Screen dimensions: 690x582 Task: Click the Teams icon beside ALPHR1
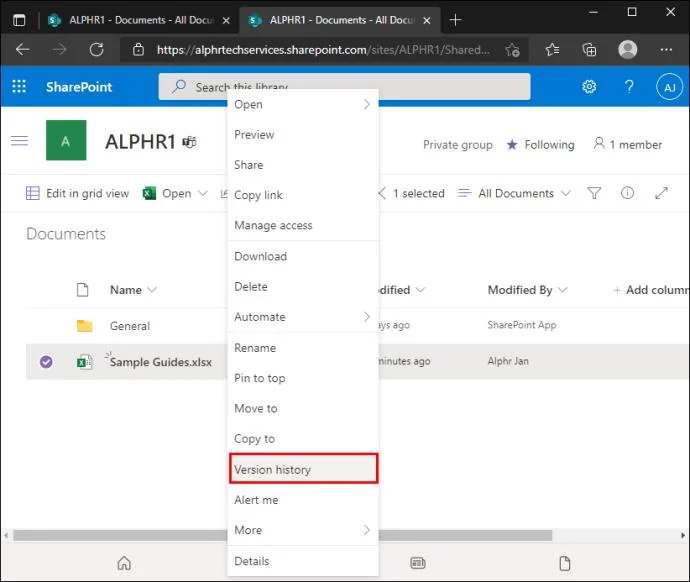click(x=190, y=142)
